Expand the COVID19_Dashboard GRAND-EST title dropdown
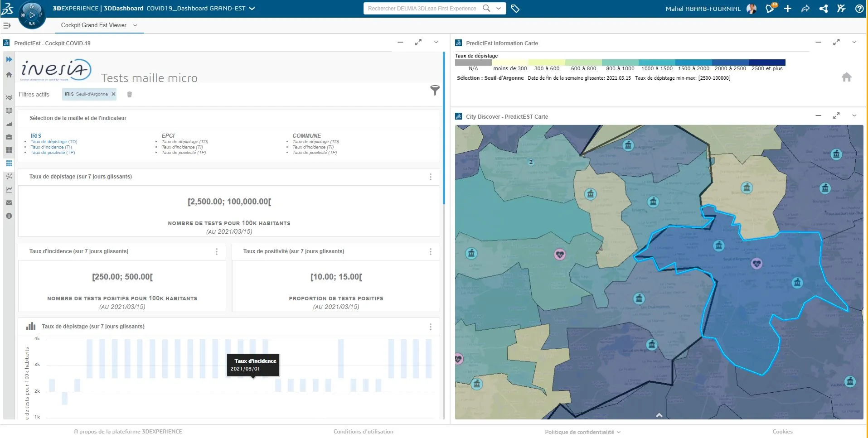Screen dimensions: 868x438 pyautogui.click(x=252, y=9)
